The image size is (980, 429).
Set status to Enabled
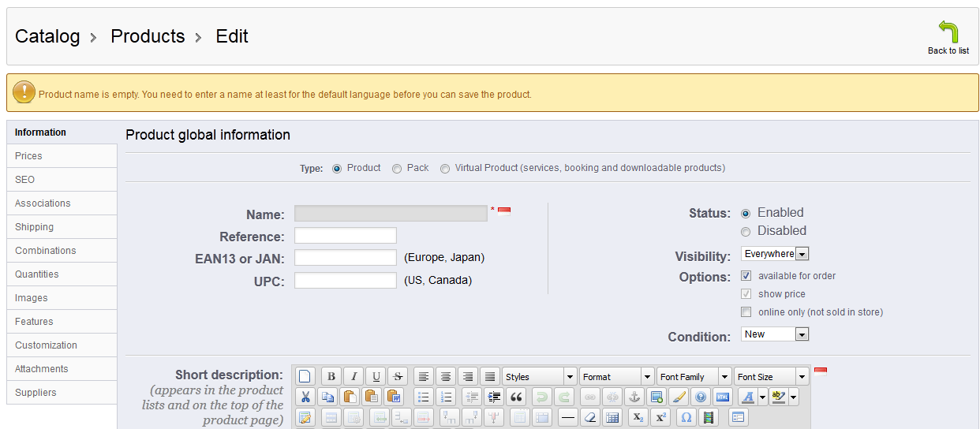click(746, 214)
